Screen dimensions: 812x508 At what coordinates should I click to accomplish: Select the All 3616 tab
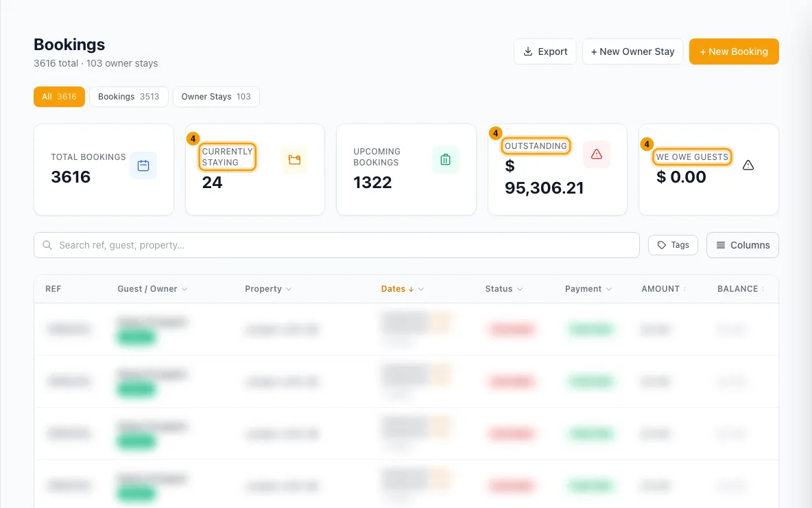click(x=59, y=97)
